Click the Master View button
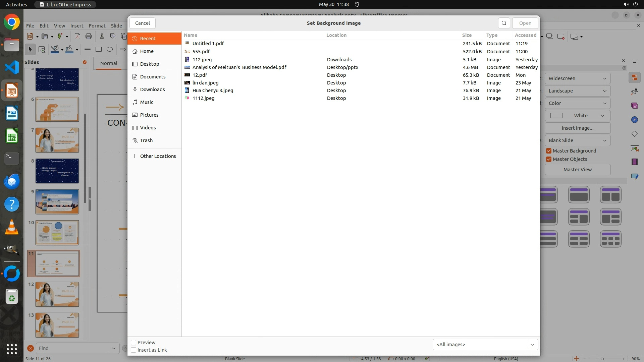 tap(577, 170)
